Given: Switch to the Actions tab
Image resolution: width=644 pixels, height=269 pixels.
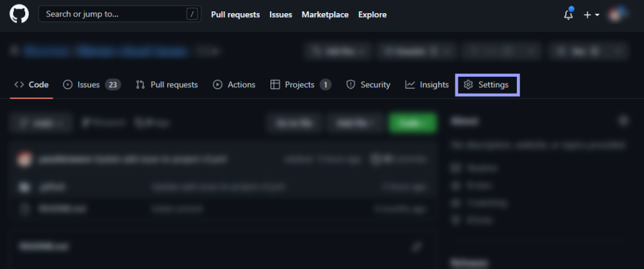Looking at the screenshot, I should [234, 85].
